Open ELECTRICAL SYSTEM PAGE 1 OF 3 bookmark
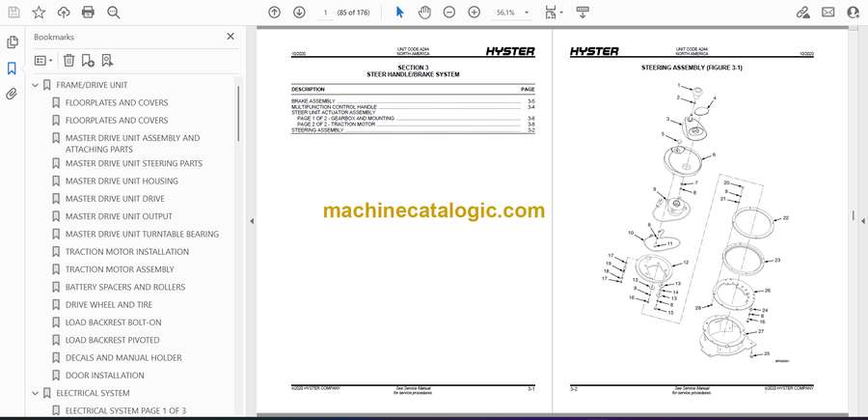 [x=126, y=411]
